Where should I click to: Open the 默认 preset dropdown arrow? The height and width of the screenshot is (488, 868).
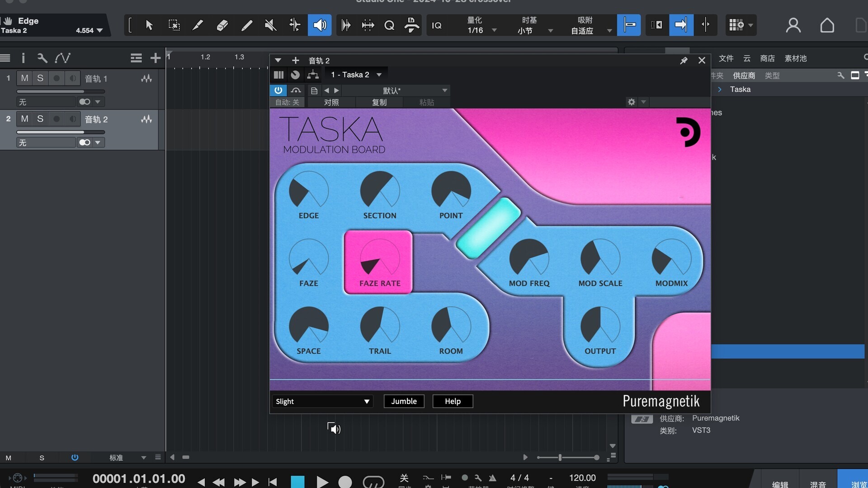444,90
